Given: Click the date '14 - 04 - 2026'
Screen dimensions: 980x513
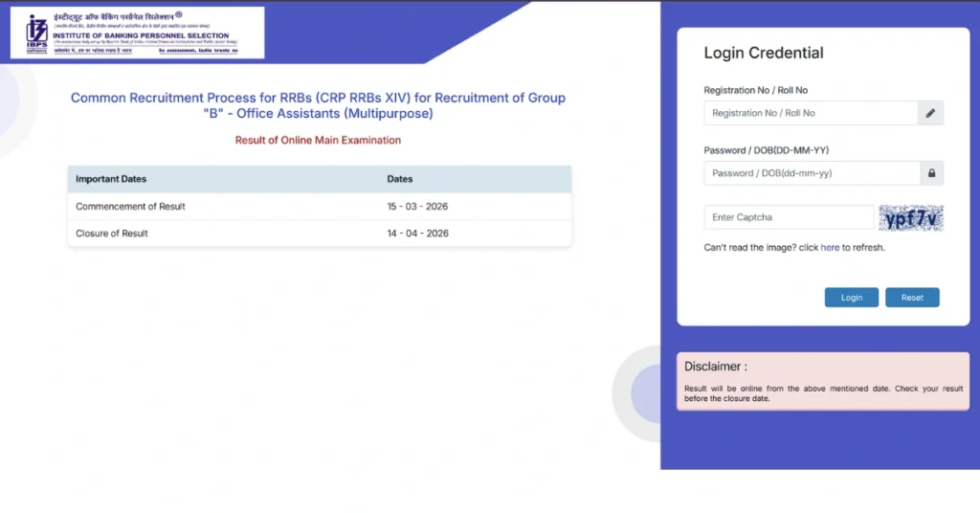Looking at the screenshot, I should [x=417, y=234].
